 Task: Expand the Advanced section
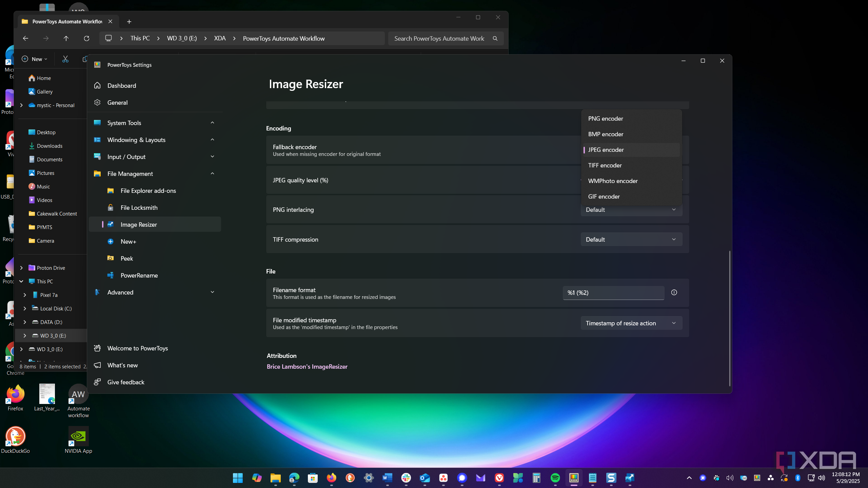pyautogui.click(x=212, y=292)
